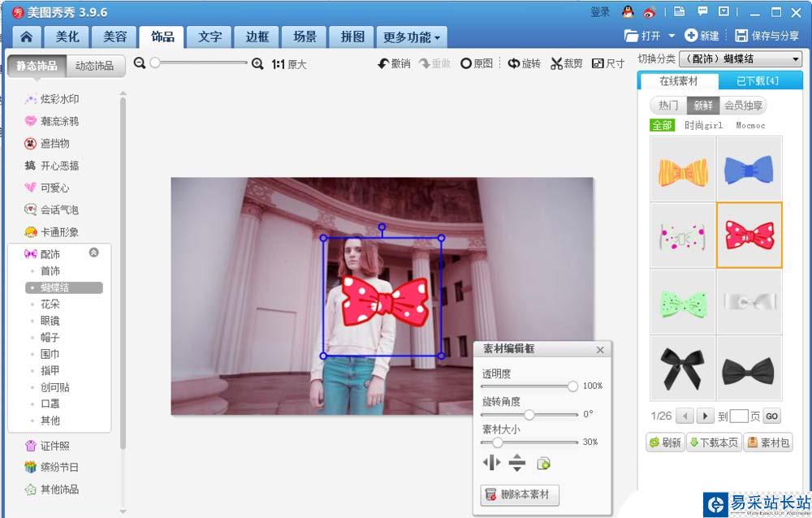
Task: Select the 眼镜 subcategory
Action: [x=50, y=321]
